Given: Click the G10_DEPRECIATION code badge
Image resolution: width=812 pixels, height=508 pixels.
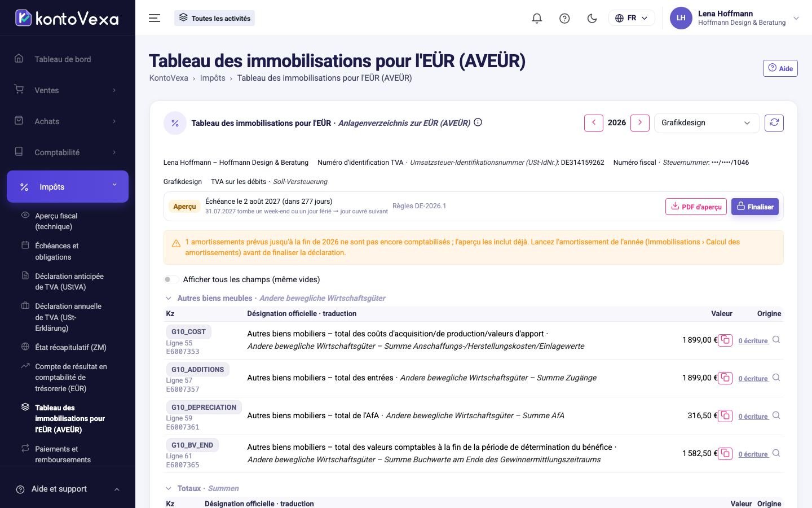Looking at the screenshot, I should pyautogui.click(x=204, y=408).
